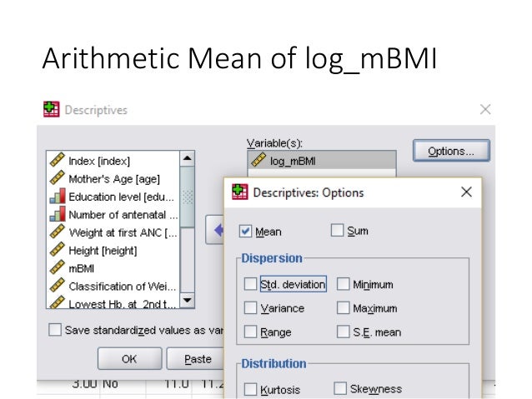
Task: Click the variable list scrollbar thumb
Action: (x=188, y=197)
